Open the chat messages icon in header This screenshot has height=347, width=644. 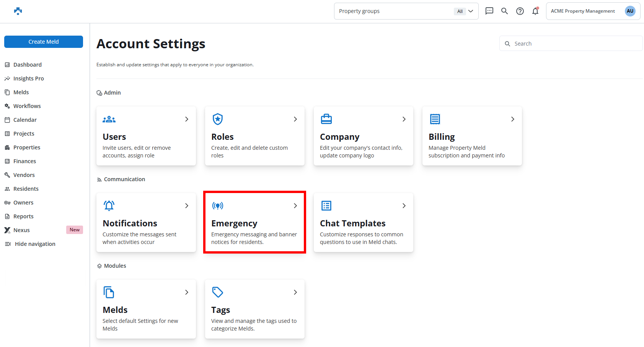[x=489, y=11]
